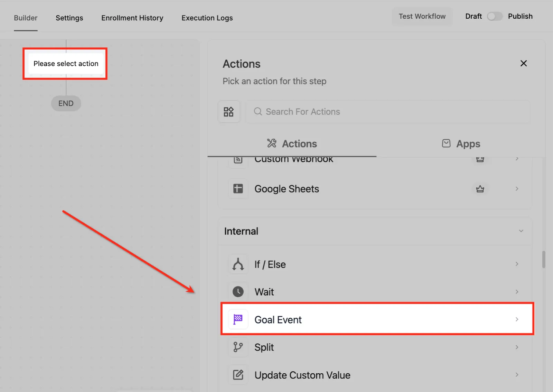Select the Actions tab in the panel

[x=292, y=144]
